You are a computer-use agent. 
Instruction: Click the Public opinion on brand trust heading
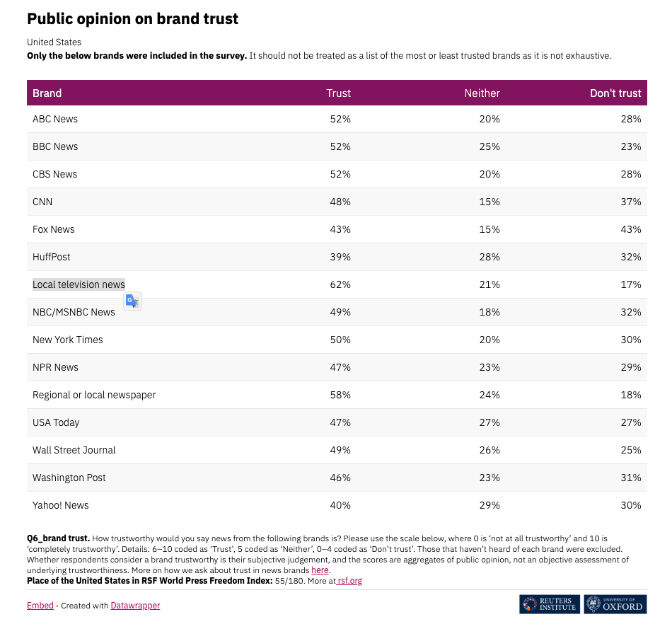(x=132, y=19)
